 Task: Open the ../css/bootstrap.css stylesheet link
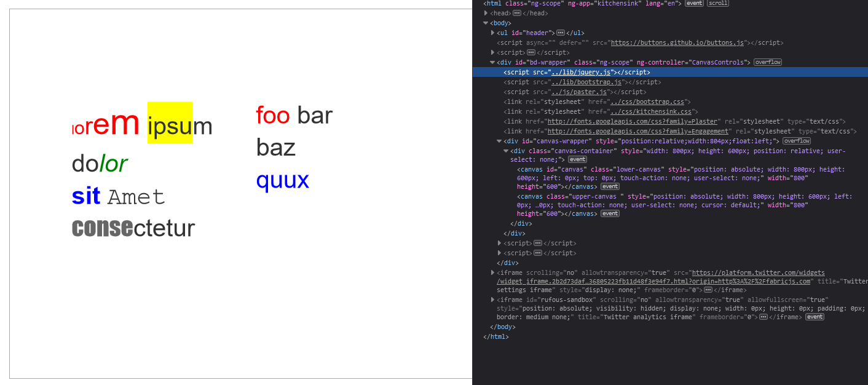coord(647,101)
